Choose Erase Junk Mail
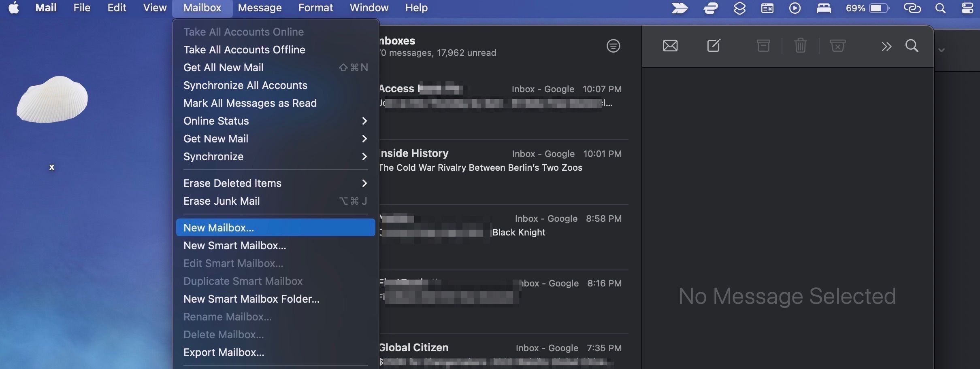The height and width of the screenshot is (369, 980). point(275,201)
